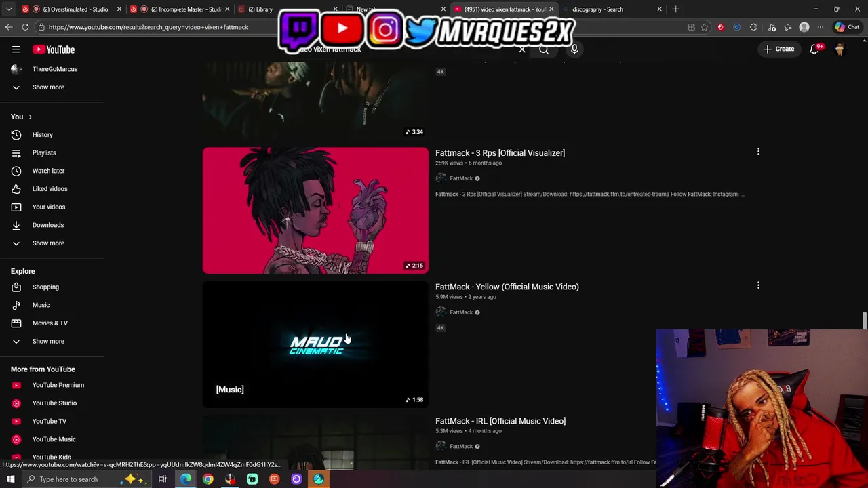The height and width of the screenshot is (488, 868).
Task: Clear the search query with X
Action: tap(522, 49)
